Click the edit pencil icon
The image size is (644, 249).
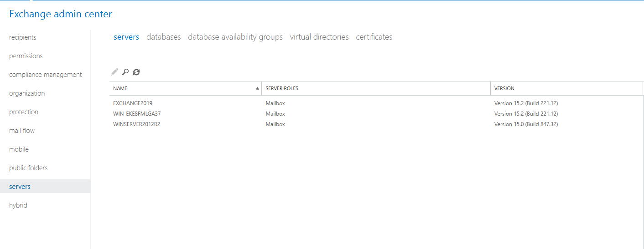click(114, 72)
